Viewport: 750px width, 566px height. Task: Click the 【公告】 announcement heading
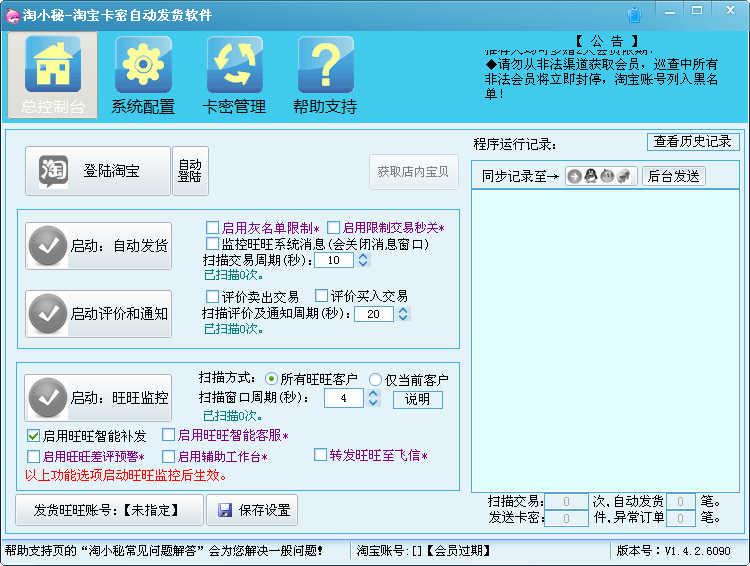607,41
